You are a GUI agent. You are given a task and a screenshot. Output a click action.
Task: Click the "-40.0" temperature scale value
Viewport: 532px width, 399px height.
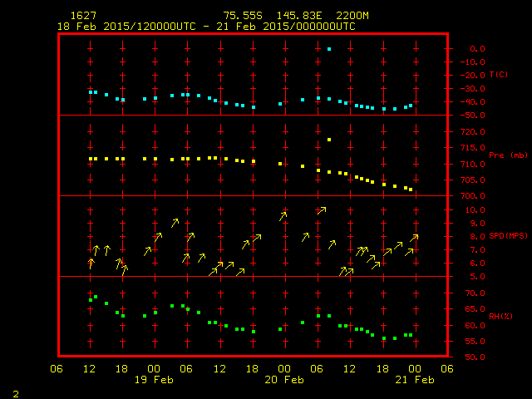473,101
